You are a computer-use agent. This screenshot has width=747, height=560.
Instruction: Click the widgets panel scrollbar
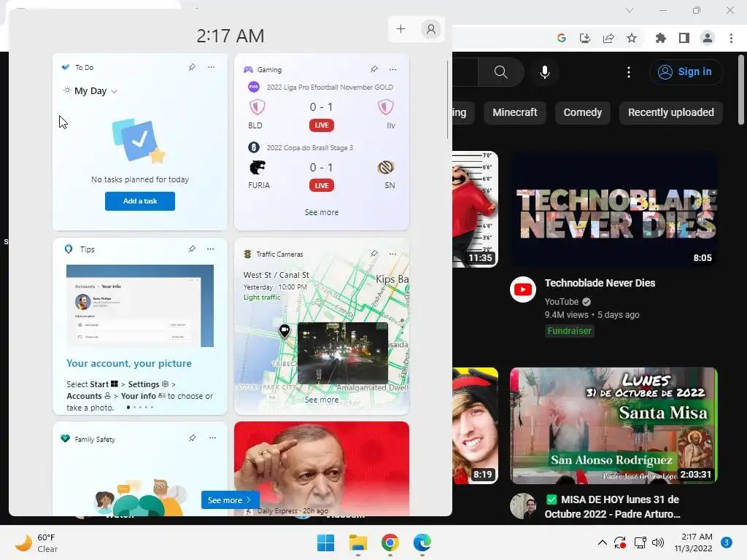click(x=447, y=100)
